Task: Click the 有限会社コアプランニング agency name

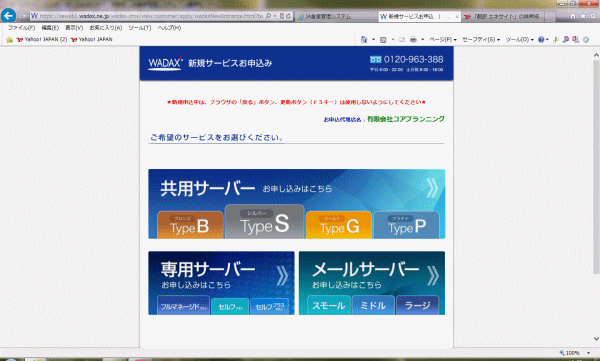Action: coord(406,119)
